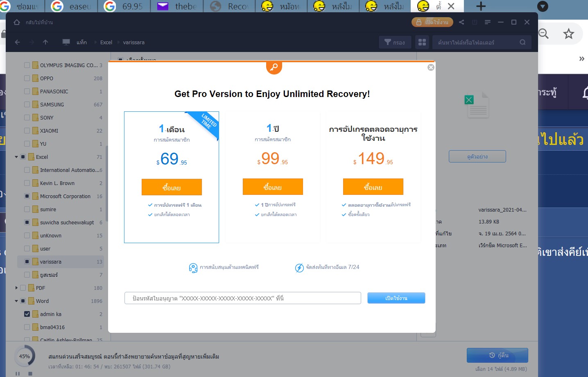Open a new browser tab with plus
The height and width of the screenshot is (377, 588).
[x=481, y=6]
